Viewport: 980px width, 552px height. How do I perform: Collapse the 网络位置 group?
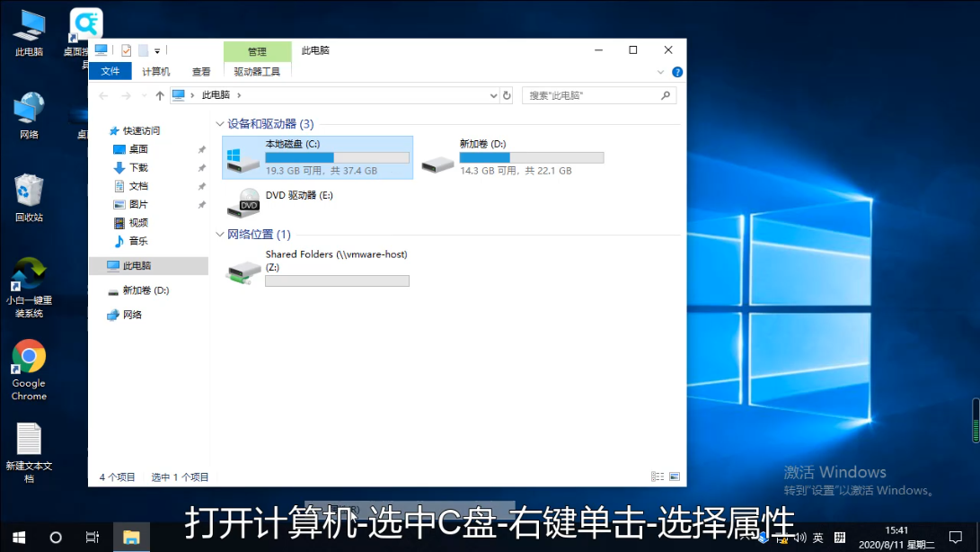tap(220, 235)
